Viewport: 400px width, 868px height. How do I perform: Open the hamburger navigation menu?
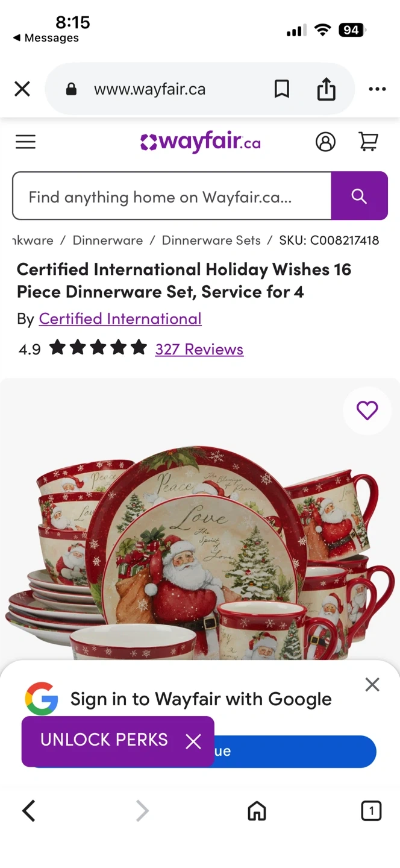[x=25, y=142]
